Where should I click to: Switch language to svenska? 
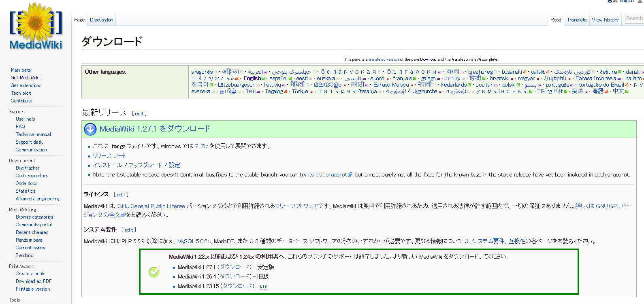[x=201, y=91]
